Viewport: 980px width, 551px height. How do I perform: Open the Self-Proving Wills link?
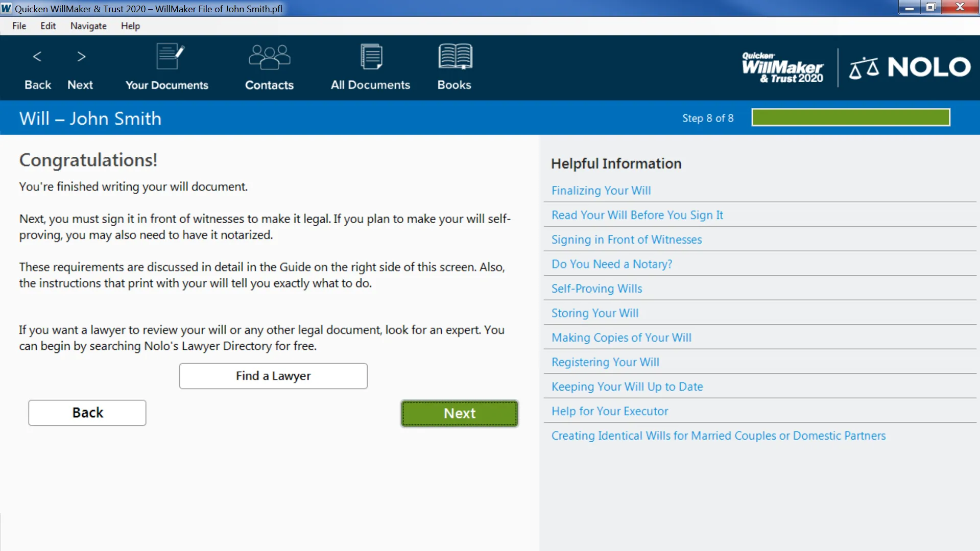(596, 289)
